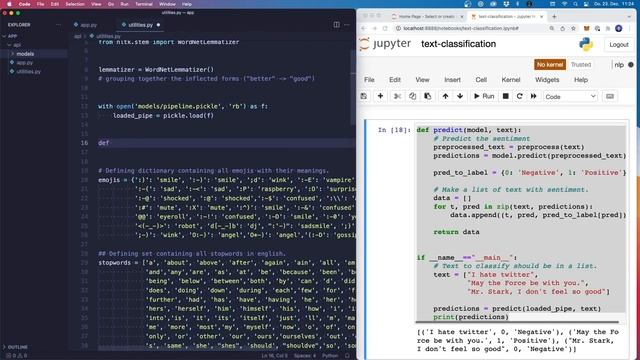The height and width of the screenshot is (360, 640).
Task: Open Jupyter File menu
Action: tap(369, 80)
